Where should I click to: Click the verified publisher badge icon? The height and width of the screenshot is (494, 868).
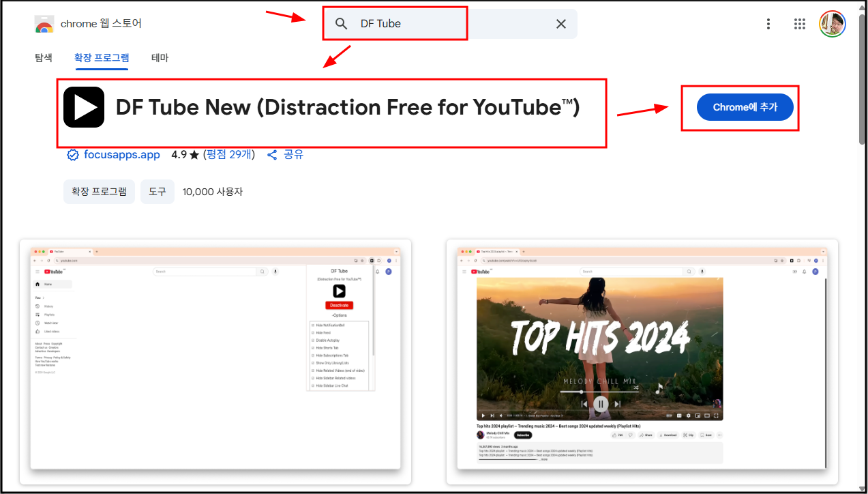point(72,155)
